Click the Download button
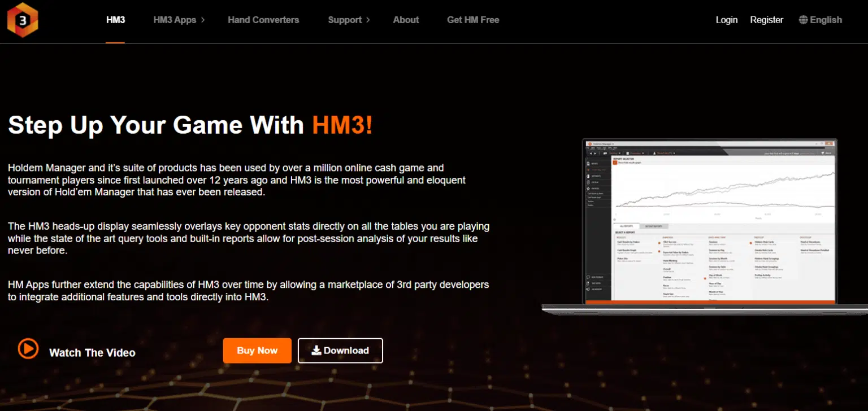The image size is (868, 411). click(x=340, y=351)
